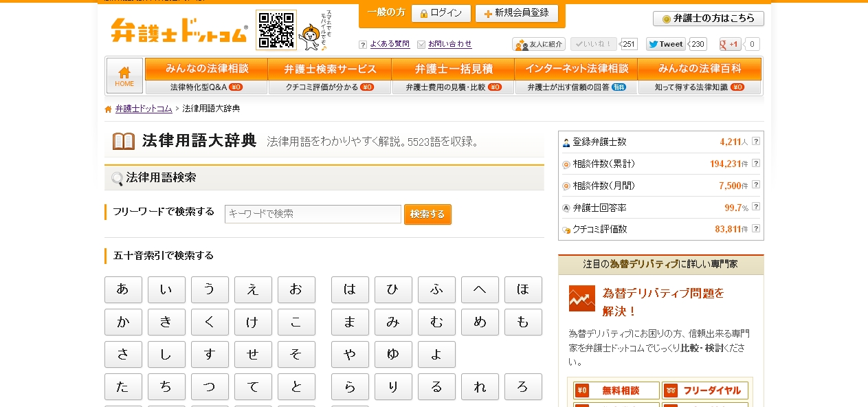868x407 pixels.
Task: Click the 無料相談 banner button
Action: 616,390
